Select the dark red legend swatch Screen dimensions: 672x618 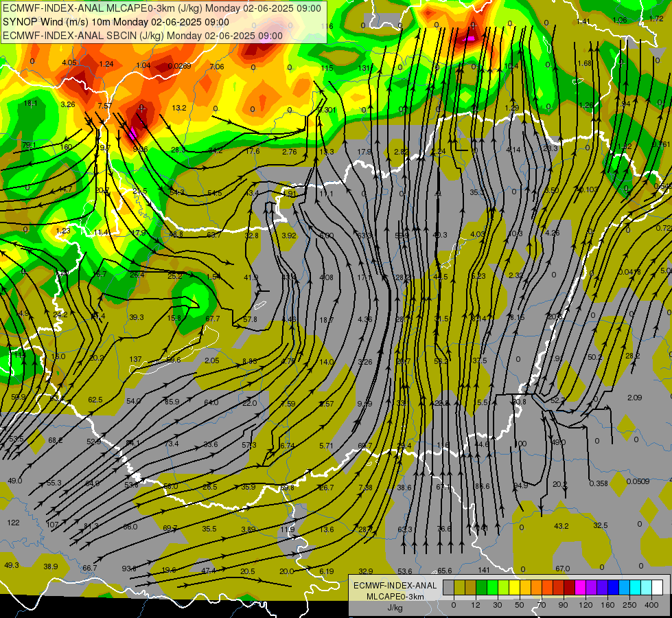point(569,587)
